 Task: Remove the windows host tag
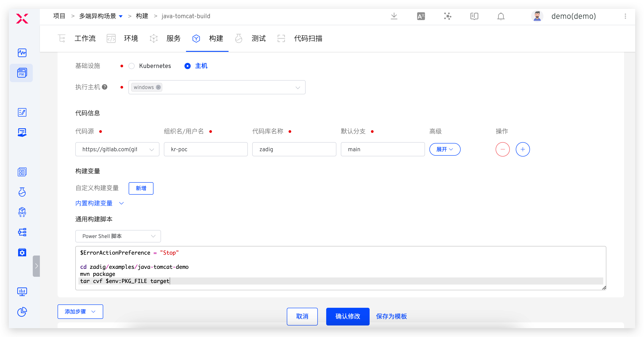click(158, 87)
